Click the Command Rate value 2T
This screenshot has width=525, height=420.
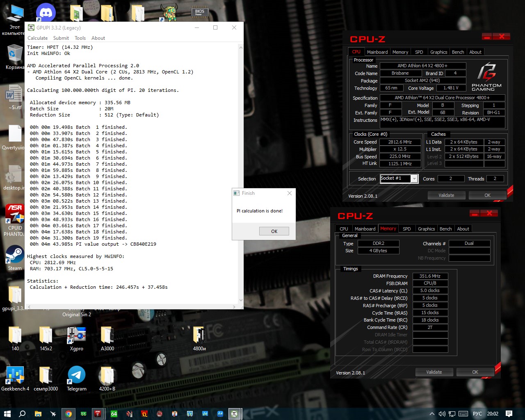pos(430,327)
